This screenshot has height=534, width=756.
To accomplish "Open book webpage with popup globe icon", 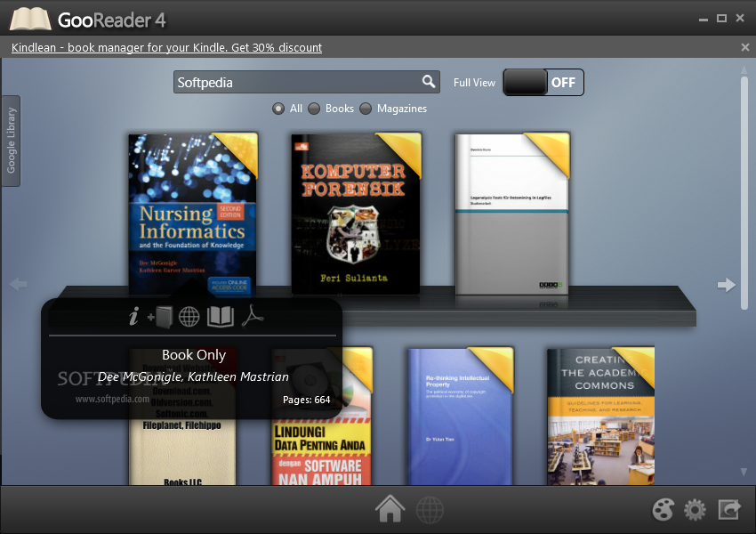I will pyautogui.click(x=189, y=317).
